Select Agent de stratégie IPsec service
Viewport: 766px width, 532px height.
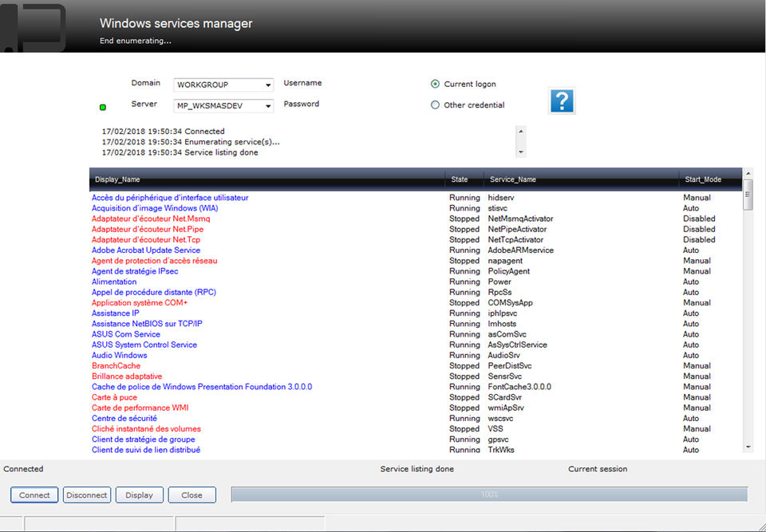pos(135,271)
